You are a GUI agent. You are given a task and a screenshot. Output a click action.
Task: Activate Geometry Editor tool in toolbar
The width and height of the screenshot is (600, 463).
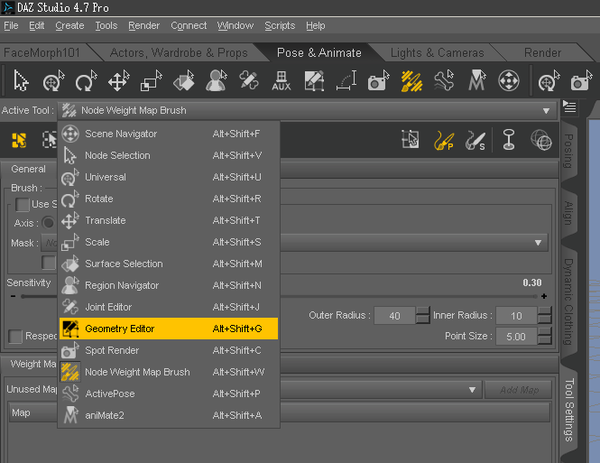314,81
